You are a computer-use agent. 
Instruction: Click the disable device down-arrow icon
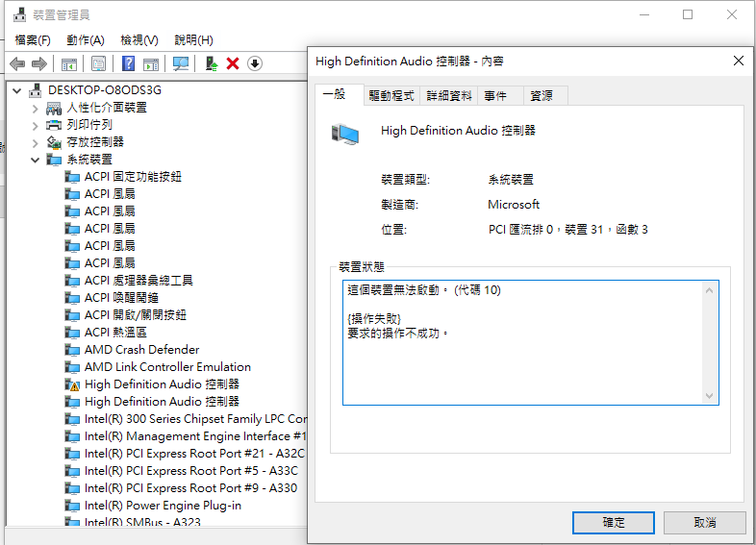point(255,63)
